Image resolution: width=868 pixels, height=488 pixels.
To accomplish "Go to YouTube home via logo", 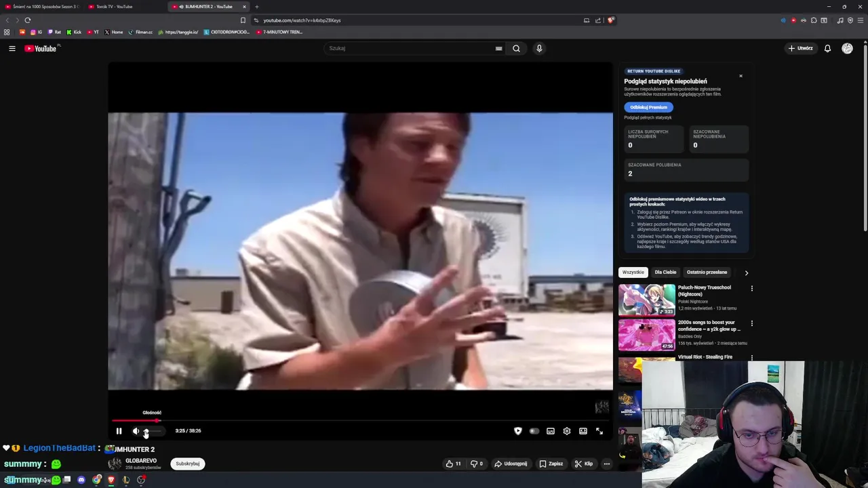I will (x=42, y=48).
